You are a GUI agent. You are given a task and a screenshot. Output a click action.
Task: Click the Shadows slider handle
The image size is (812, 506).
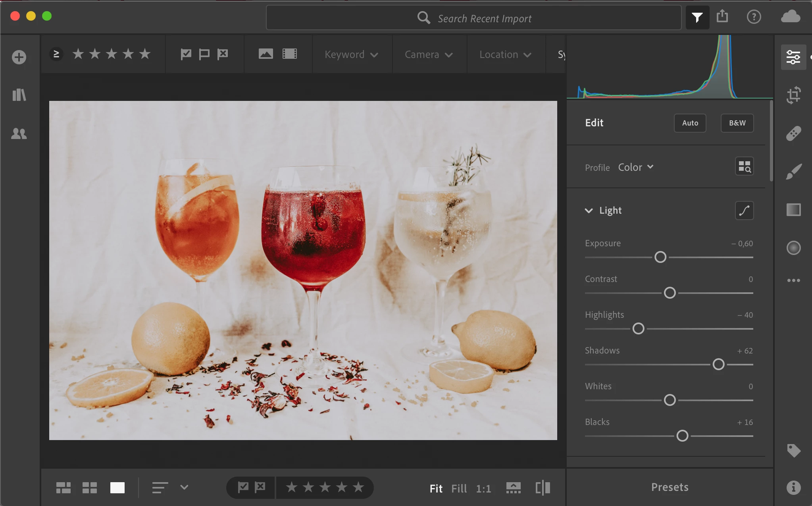pyautogui.click(x=718, y=364)
